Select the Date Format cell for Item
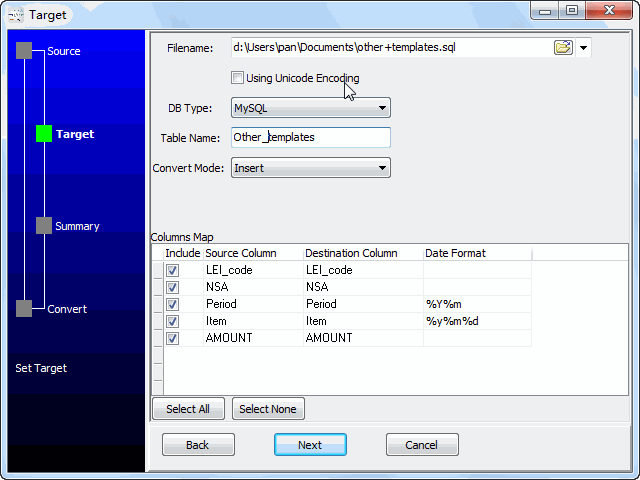The width and height of the screenshot is (640, 480). [x=477, y=321]
